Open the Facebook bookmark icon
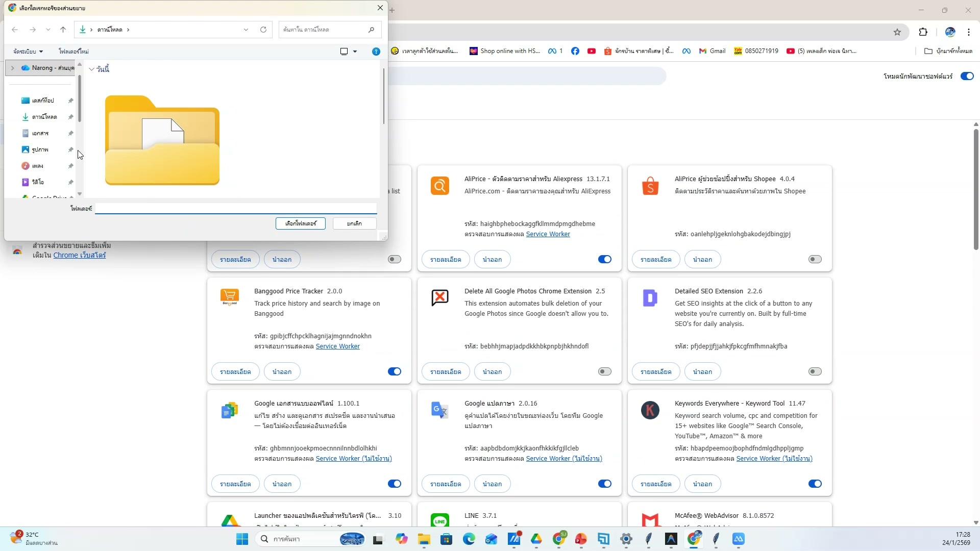 click(575, 51)
